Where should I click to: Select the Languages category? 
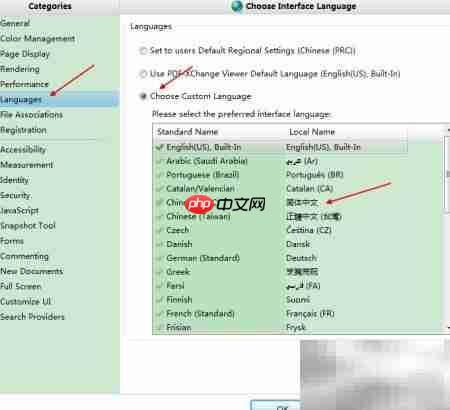point(59,99)
